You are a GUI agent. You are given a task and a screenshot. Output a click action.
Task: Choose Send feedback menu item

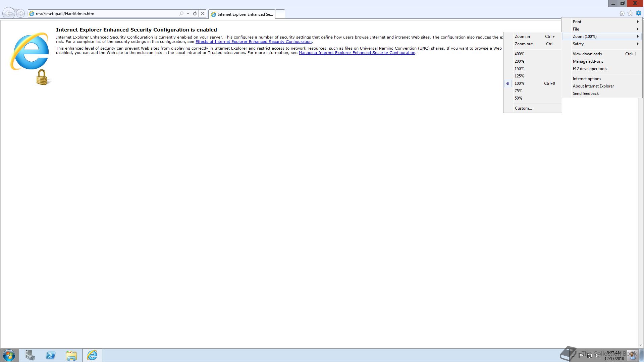pyautogui.click(x=602, y=94)
